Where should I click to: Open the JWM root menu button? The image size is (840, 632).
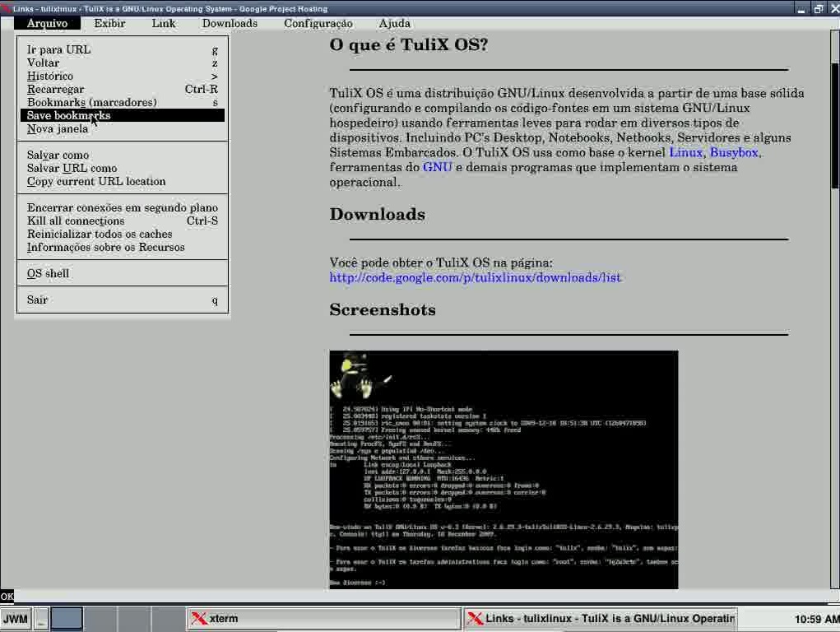click(15, 619)
